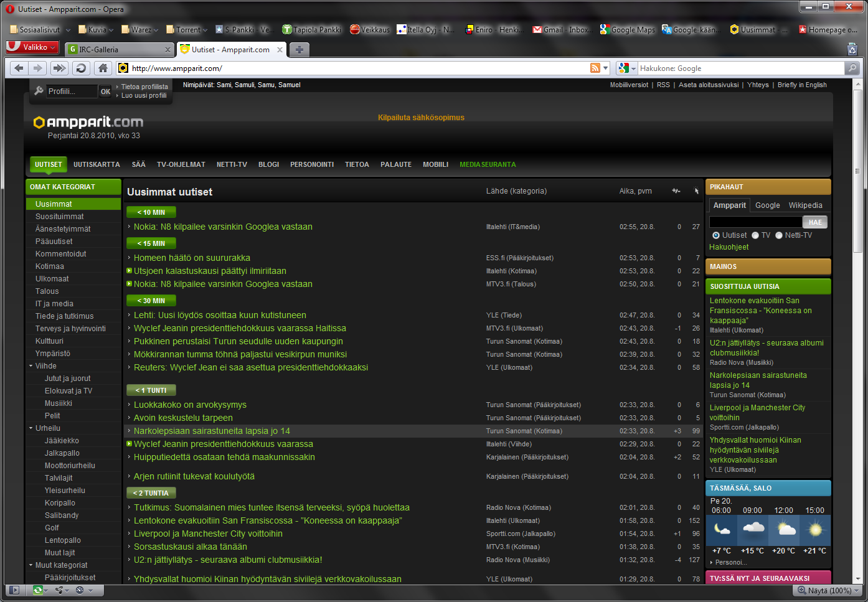Open a new tab with plus button
The image size is (868, 602).
pyautogui.click(x=299, y=50)
